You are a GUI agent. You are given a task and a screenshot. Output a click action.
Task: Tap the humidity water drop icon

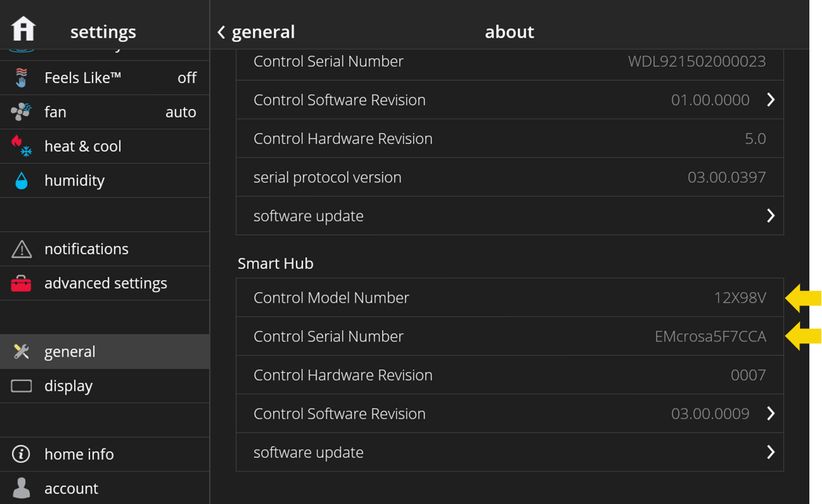coord(21,181)
